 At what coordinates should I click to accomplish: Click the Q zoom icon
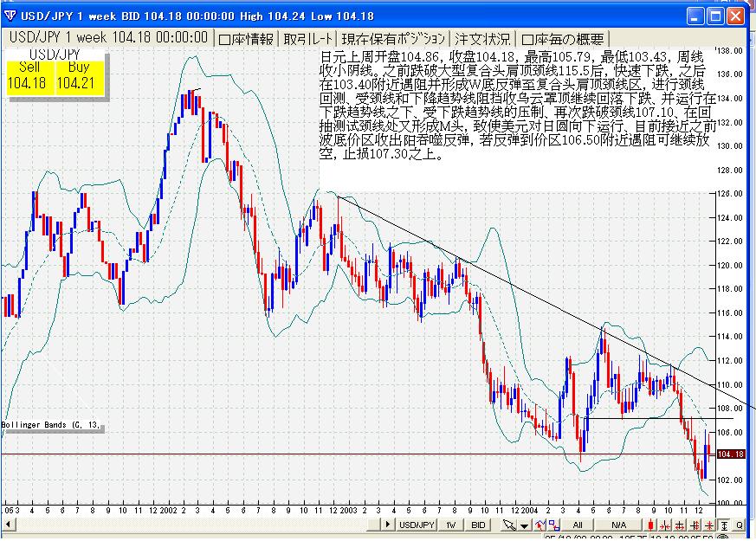[x=741, y=525]
